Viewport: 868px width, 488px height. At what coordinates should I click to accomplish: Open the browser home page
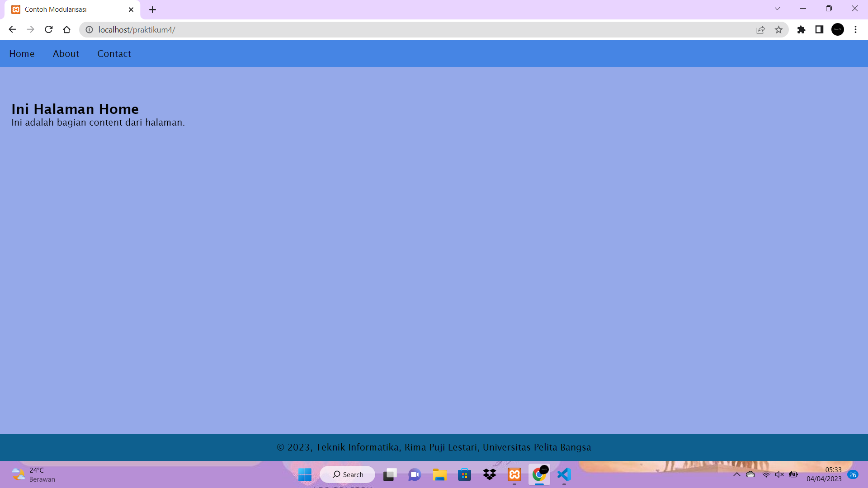coord(67,30)
